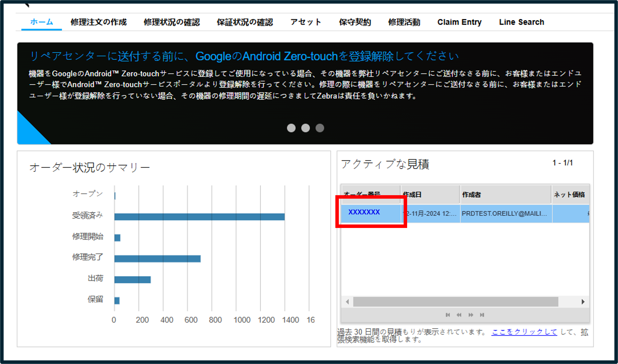
Task: Open the Claim Entry tab
Action: 459,22
